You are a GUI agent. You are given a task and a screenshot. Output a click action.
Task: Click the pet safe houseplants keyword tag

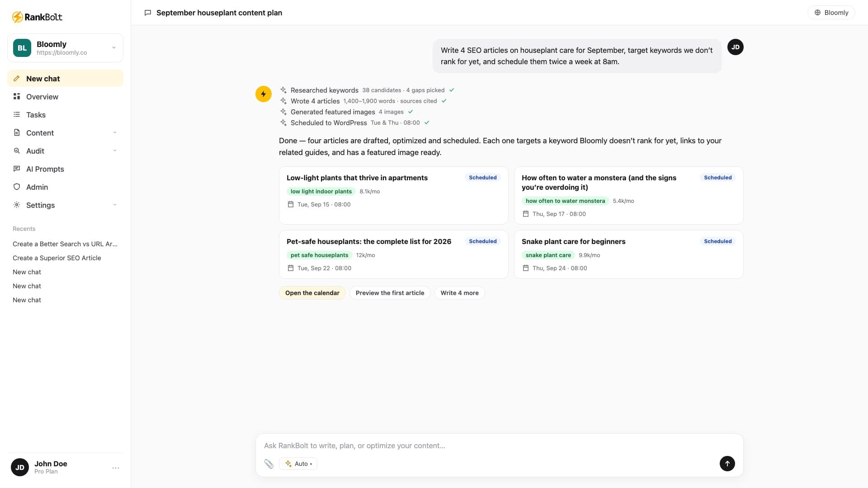319,255
